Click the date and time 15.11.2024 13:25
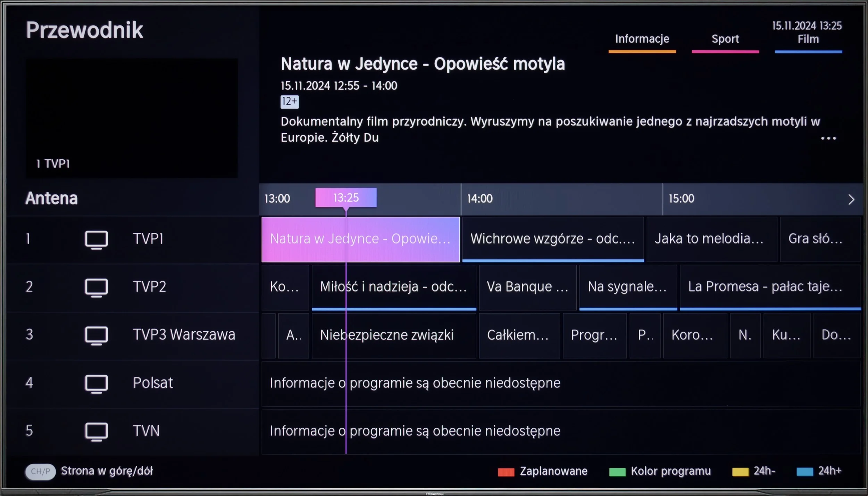The height and width of the screenshot is (496, 868). point(807,26)
